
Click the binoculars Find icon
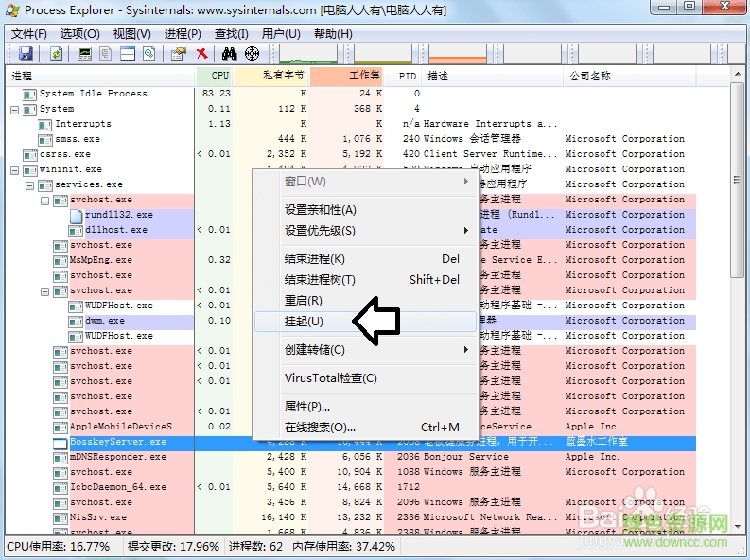[x=229, y=54]
